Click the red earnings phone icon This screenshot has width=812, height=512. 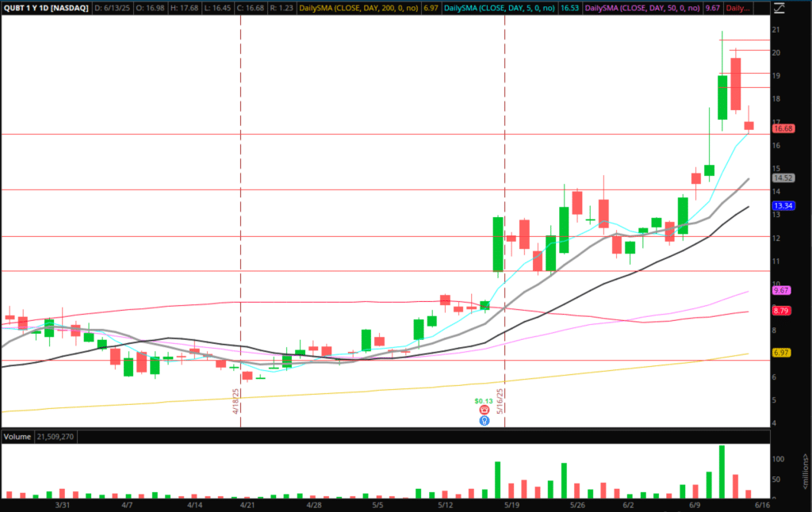(x=485, y=410)
